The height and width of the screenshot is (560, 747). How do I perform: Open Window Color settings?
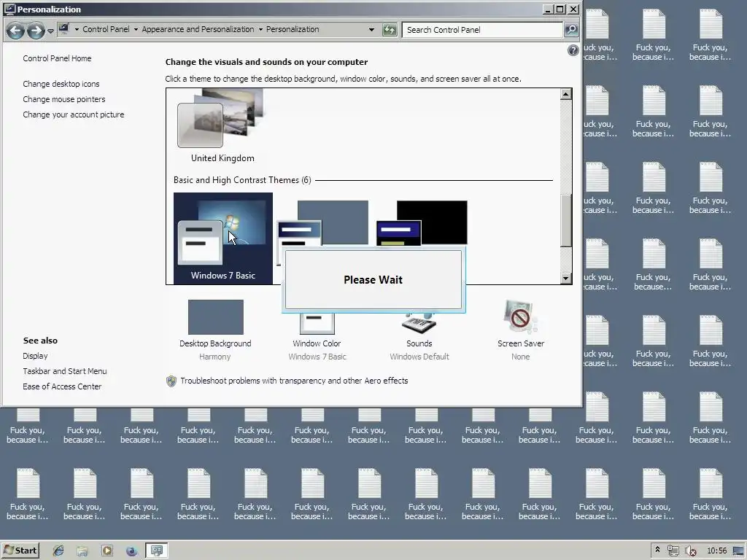[x=317, y=336]
